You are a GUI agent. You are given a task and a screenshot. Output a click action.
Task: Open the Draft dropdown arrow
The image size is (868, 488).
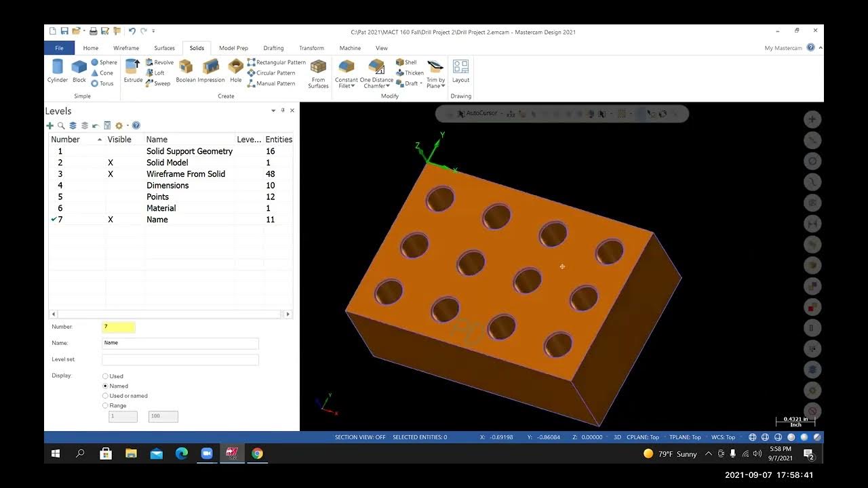421,83
